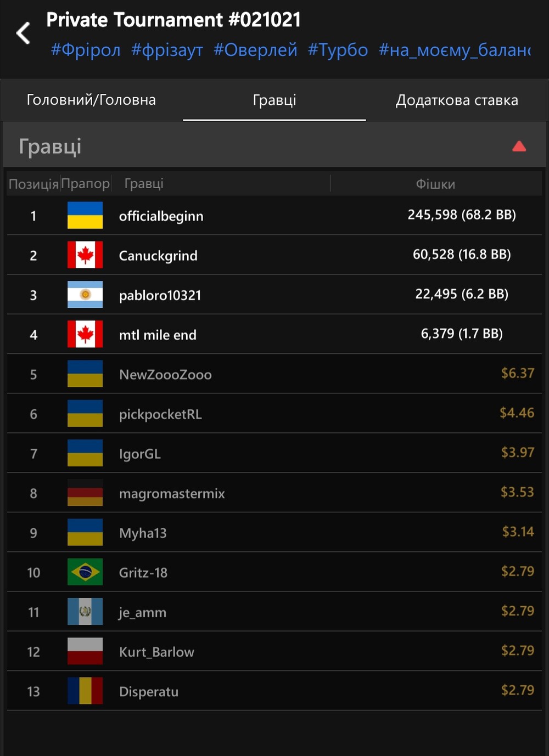Screen dimensions: 549x756
Task: Open the #Фрірол hashtag link
Action: click(x=86, y=50)
